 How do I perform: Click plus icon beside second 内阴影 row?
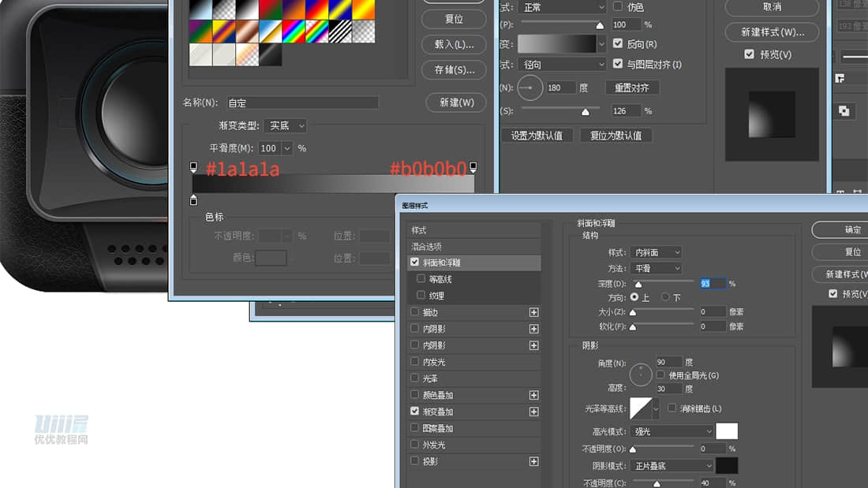[533, 346]
